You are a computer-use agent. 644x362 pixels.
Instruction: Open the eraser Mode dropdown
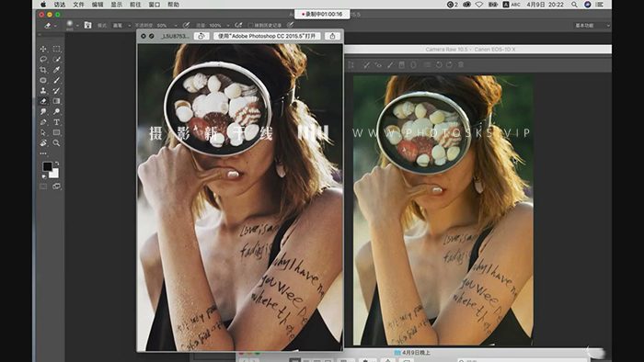[121, 26]
